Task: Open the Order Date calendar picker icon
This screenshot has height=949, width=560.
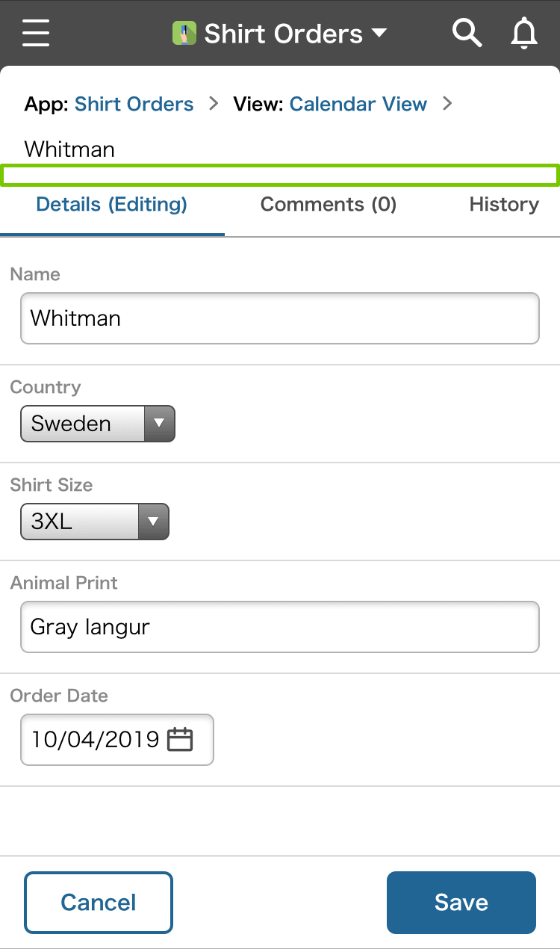Action: click(179, 740)
